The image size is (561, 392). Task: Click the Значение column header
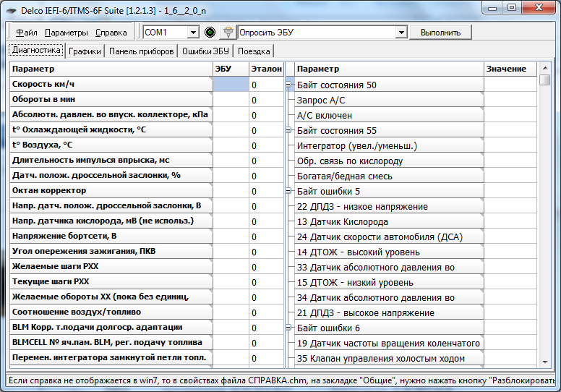(510, 69)
